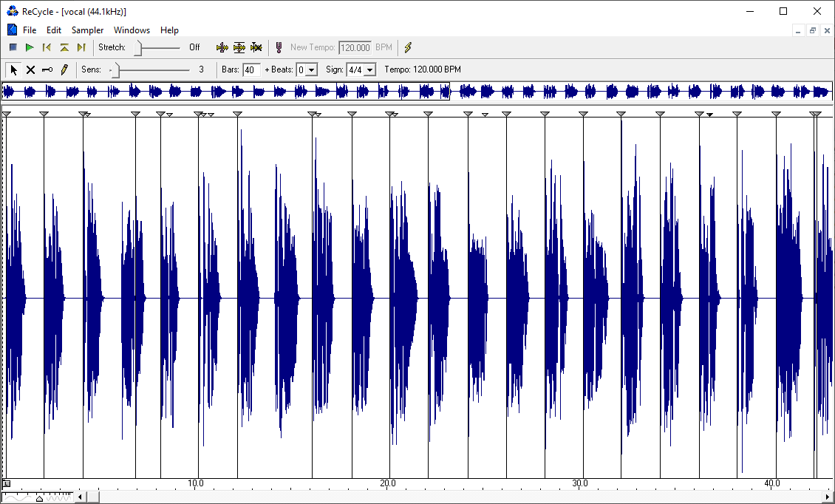Click the crossed-out yellow waveform toolbar icon
This screenshot has height=504, width=835.
256,47
